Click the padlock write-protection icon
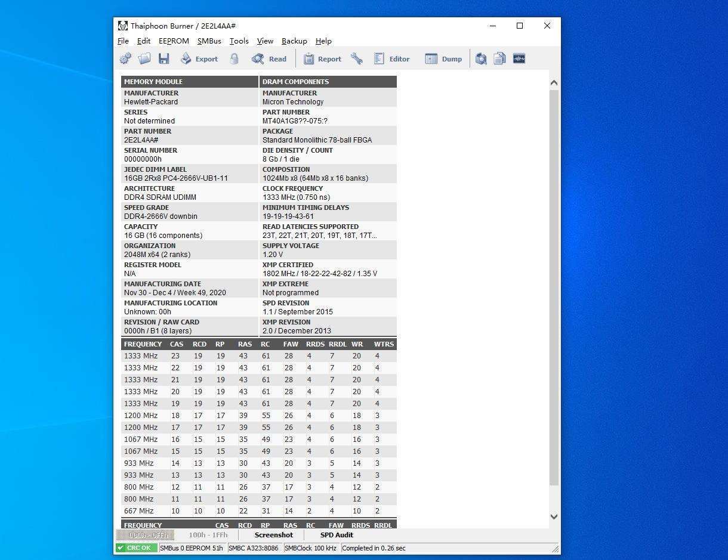728x560 pixels. click(235, 58)
